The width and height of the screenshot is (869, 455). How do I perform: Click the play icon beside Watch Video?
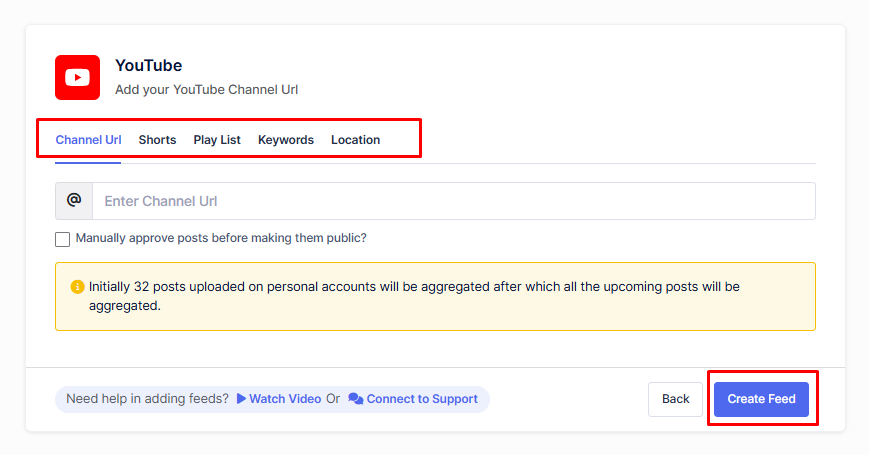[241, 398]
